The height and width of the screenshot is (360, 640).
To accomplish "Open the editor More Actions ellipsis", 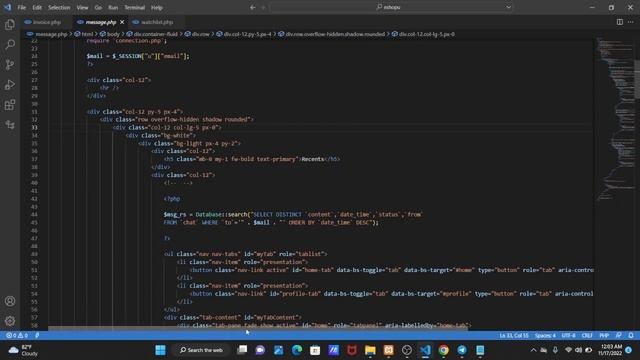I will point(631,22).
